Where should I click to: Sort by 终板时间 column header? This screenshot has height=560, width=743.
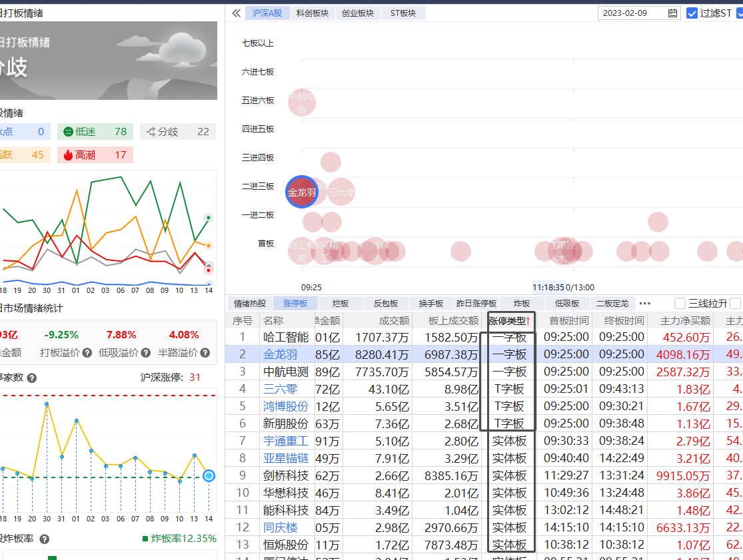[x=624, y=321]
